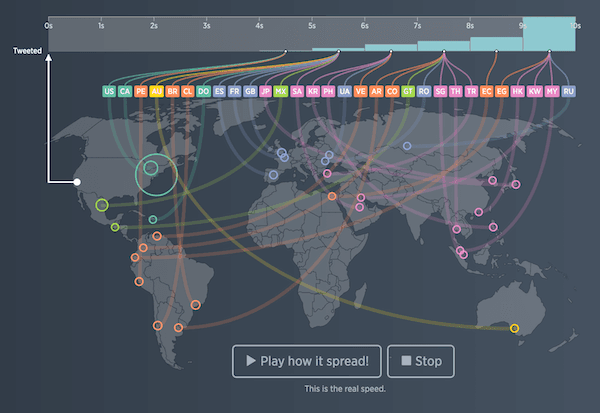This screenshot has height=413, width=600.
Task: Select the yellow AU country tag
Action: (157, 91)
